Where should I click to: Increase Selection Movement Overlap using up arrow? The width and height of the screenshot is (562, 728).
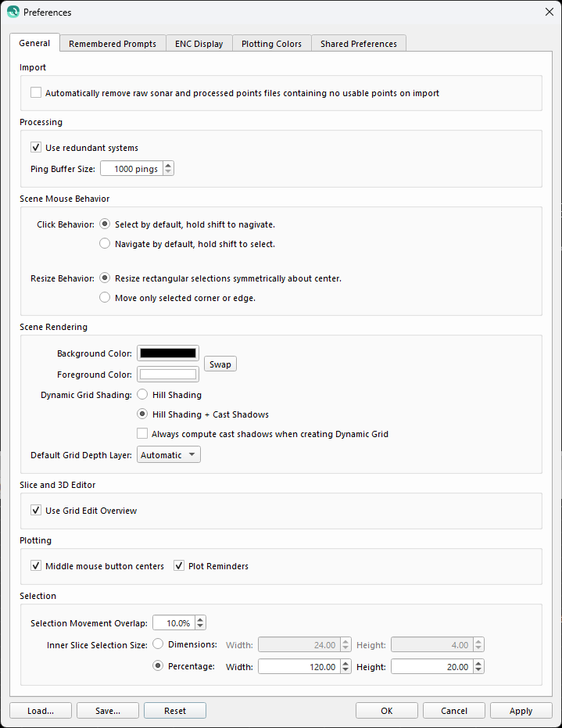point(201,619)
